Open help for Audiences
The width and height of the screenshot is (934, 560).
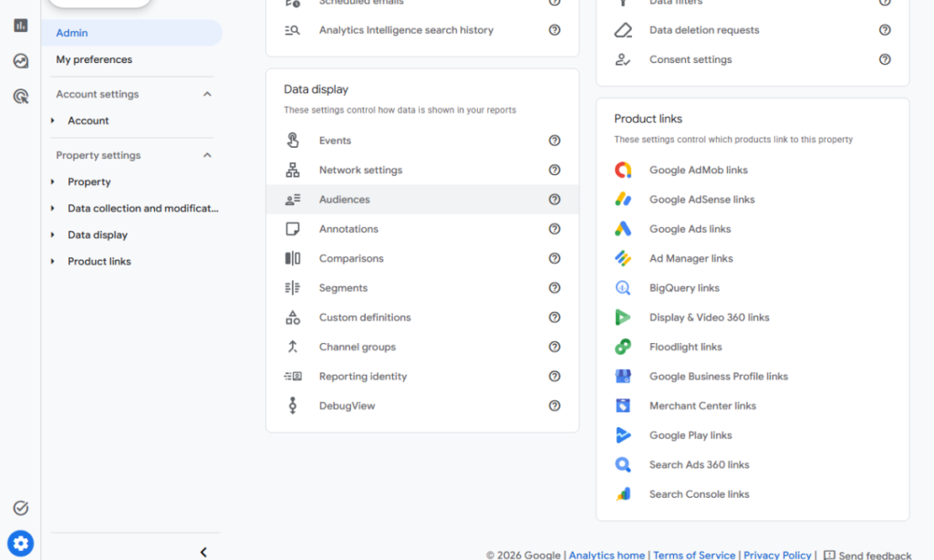[555, 200]
